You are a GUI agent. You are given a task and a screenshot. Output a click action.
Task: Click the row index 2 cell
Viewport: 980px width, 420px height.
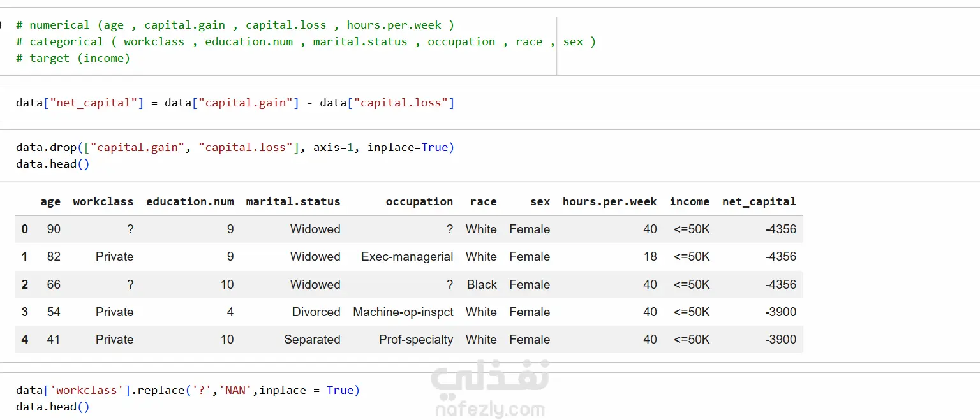[x=25, y=285]
